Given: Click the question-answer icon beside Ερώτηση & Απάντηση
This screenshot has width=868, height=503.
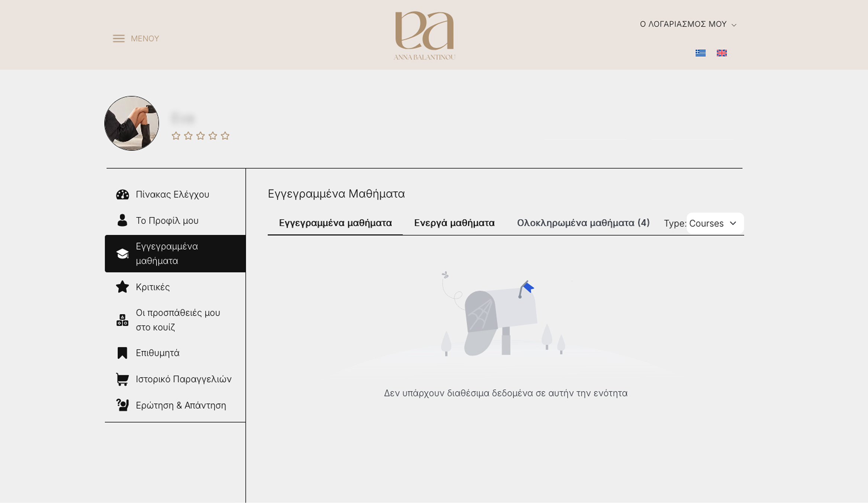Looking at the screenshot, I should pos(122,405).
